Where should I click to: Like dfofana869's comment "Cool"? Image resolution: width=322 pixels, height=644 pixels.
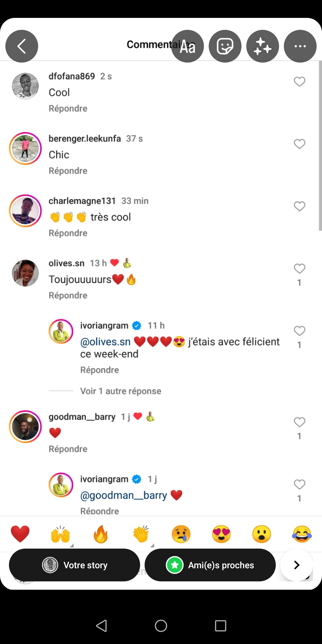point(299,82)
